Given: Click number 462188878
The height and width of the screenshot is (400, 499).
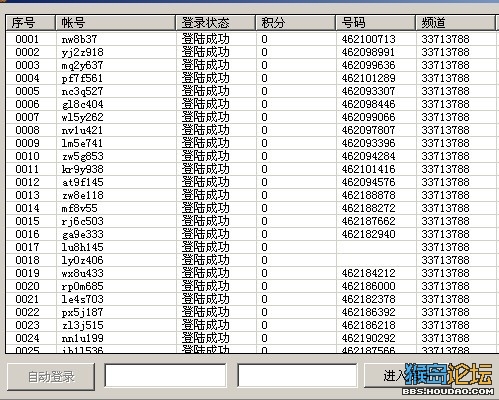Looking at the screenshot, I should pos(368,195).
